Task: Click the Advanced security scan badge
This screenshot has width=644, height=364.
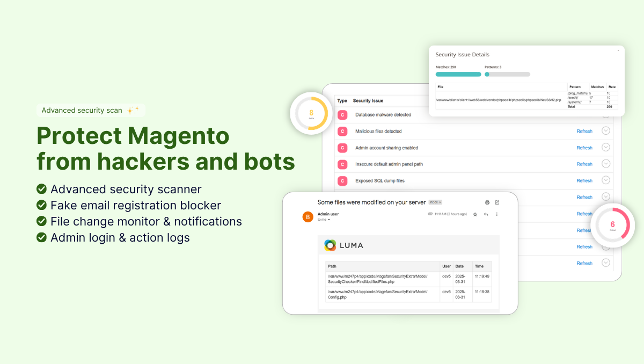Action: (91, 110)
